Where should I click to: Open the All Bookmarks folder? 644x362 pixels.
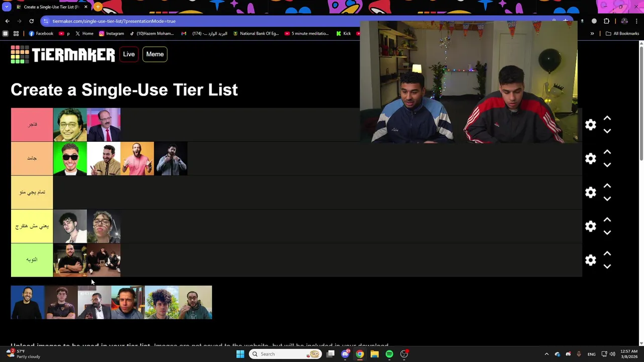pos(622,34)
